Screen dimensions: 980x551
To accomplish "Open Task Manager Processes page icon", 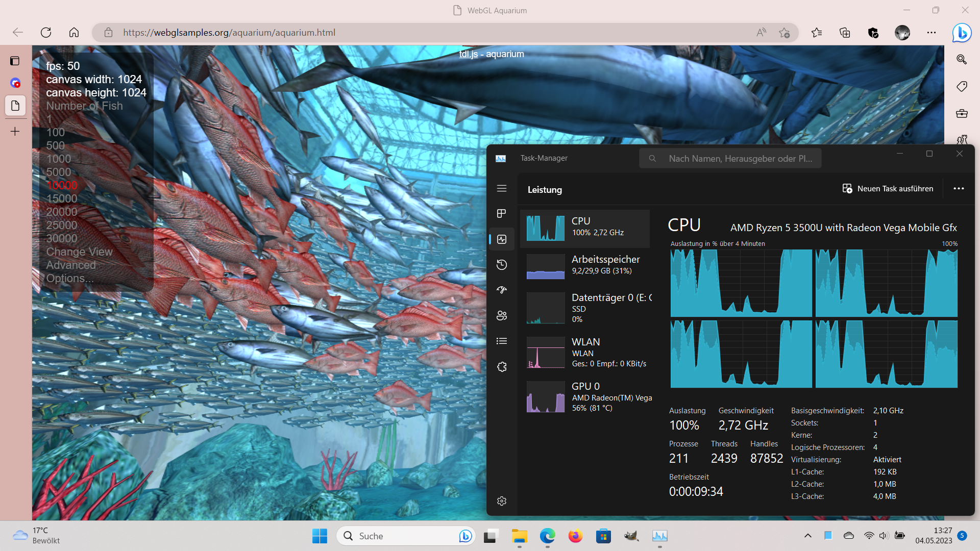I will [502, 213].
